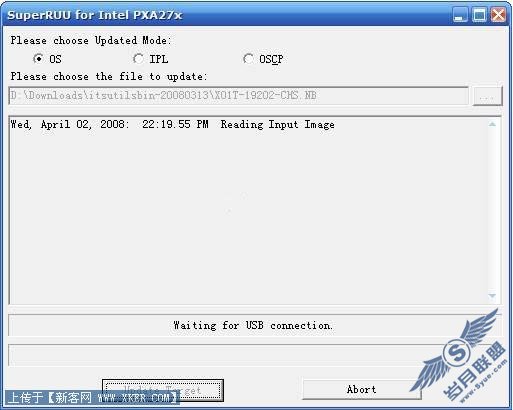Viewport: 513px width, 410px height.
Task: Select the IPL update mode radio button
Action: tap(138, 59)
